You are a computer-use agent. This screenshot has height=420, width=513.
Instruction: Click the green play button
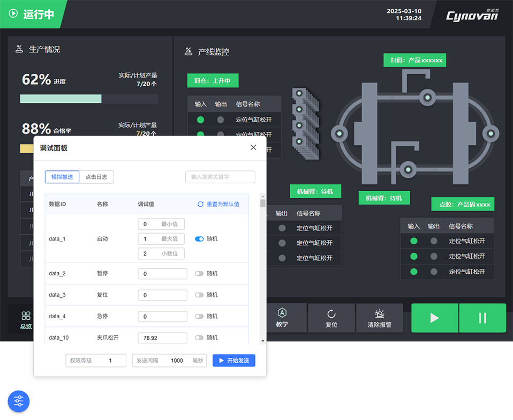click(x=434, y=318)
